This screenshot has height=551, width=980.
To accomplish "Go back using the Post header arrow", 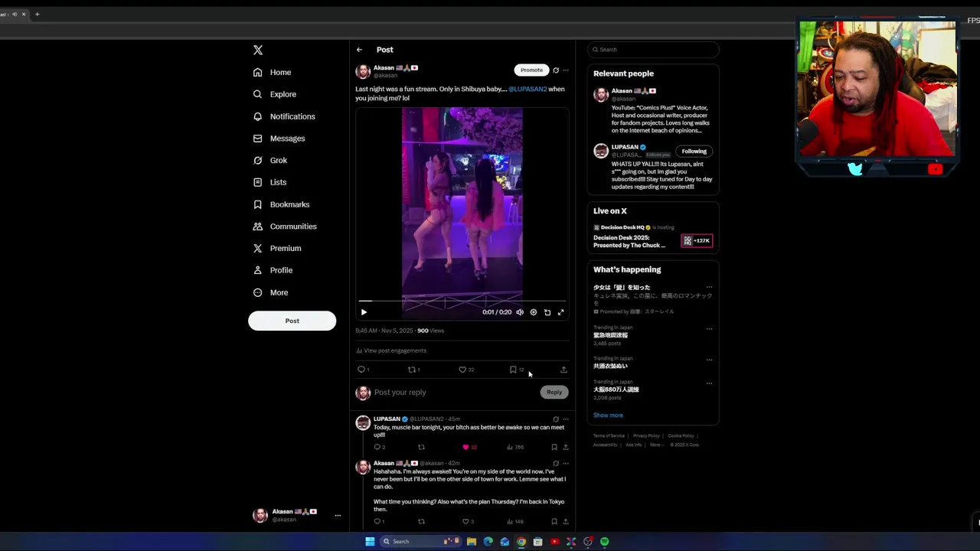I will 359,50.
